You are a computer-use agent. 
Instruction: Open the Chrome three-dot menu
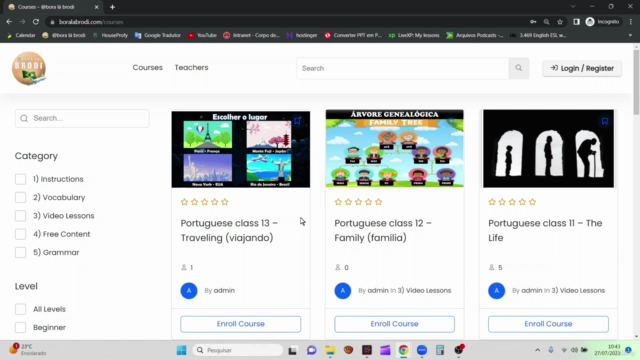(x=631, y=22)
